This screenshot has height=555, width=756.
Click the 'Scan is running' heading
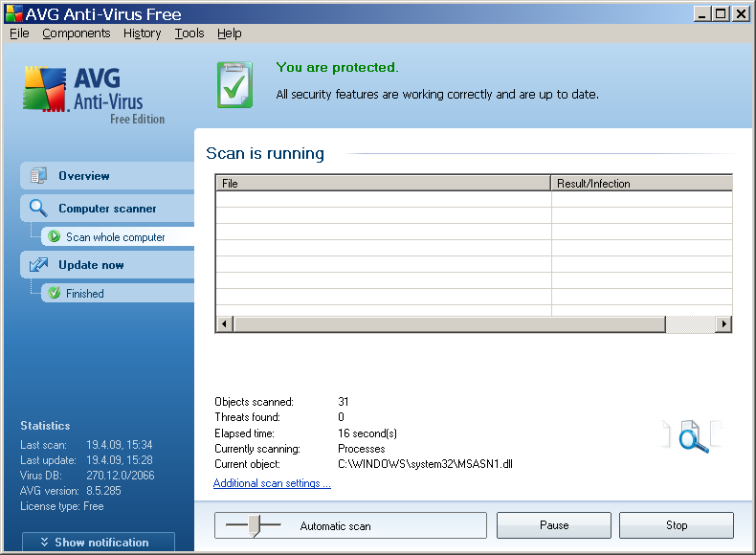(x=265, y=153)
